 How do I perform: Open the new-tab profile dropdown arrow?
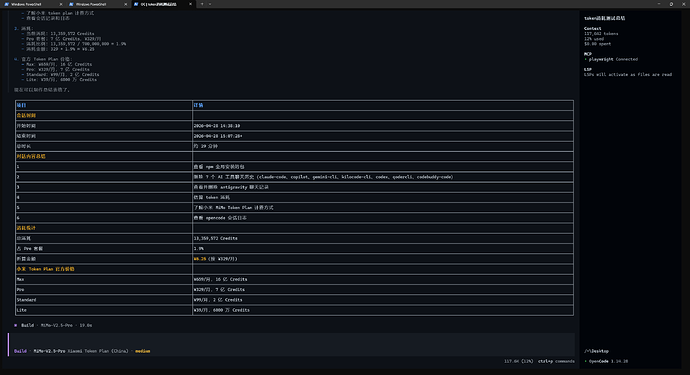[x=210, y=4]
